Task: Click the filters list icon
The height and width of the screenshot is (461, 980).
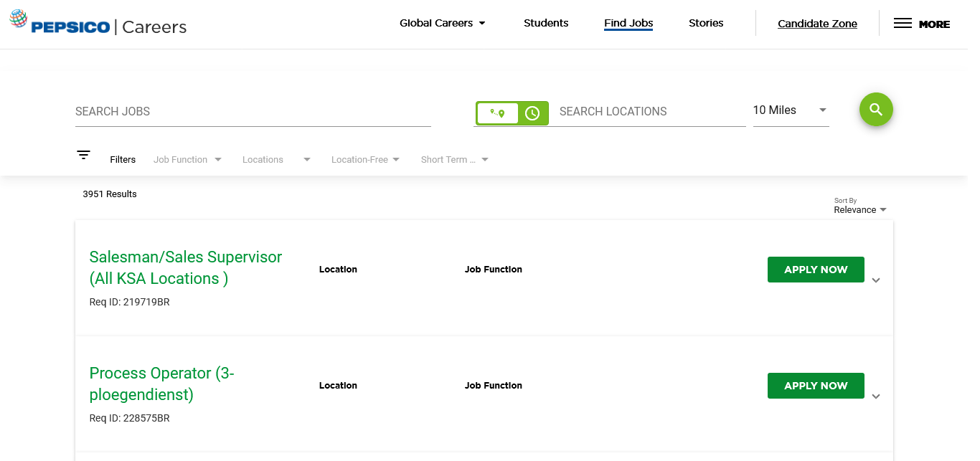Action: pyautogui.click(x=84, y=155)
